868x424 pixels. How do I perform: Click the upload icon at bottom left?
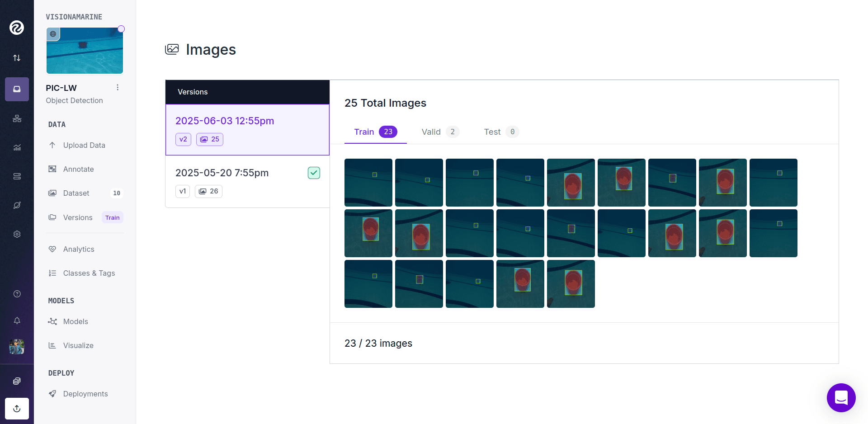[17, 409]
